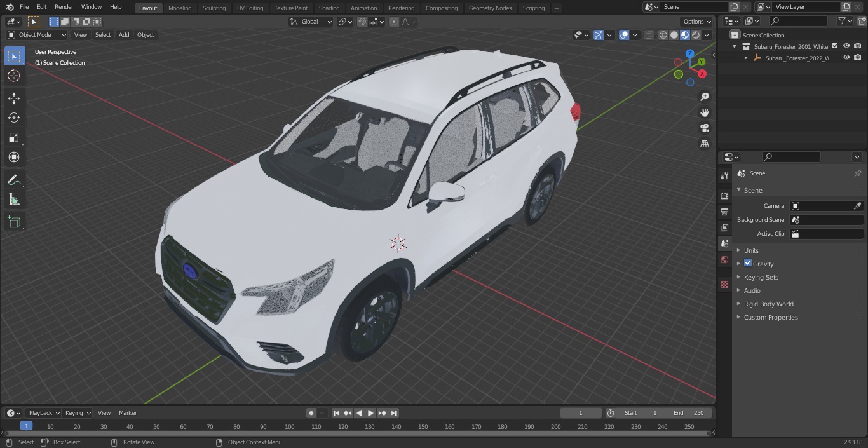Disable Subaru_Forester_2001_White in renders
Viewport: 868px width, 448px height.
point(857,46)
